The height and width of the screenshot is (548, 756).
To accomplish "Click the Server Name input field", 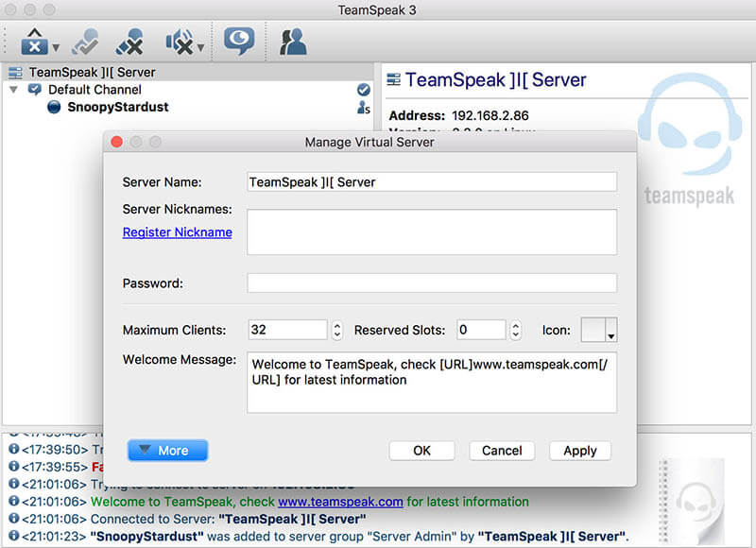I will 432,182.
